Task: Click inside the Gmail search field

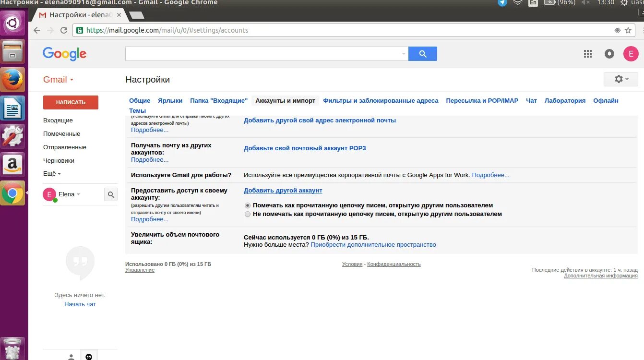Action: coord(262,54)
